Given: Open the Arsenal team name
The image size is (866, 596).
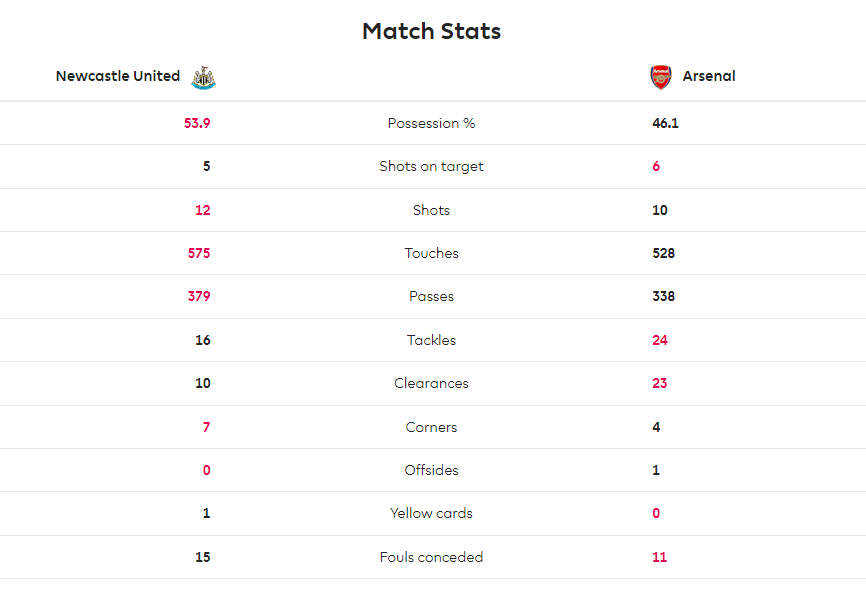Looking at the screenshot, I should (709, 76).
